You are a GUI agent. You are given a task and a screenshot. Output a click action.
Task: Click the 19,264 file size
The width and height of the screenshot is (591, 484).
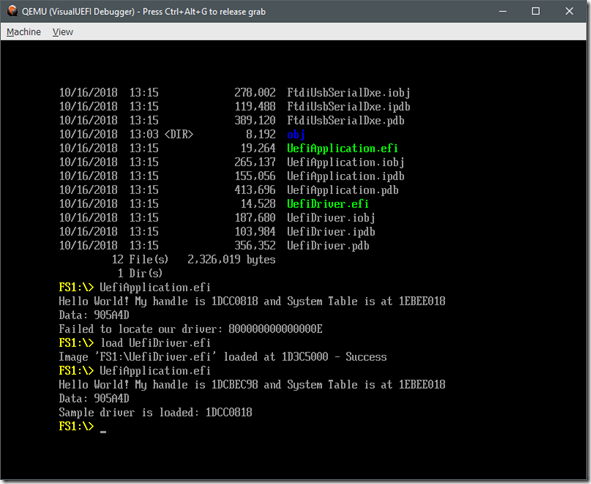click(x=258, y=148)
